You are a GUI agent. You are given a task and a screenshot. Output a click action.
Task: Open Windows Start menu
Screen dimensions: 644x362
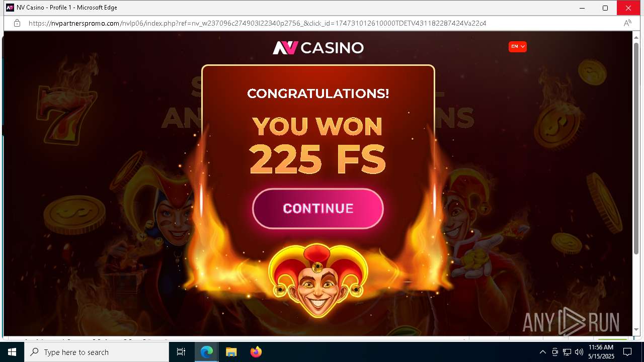point(12,352)
